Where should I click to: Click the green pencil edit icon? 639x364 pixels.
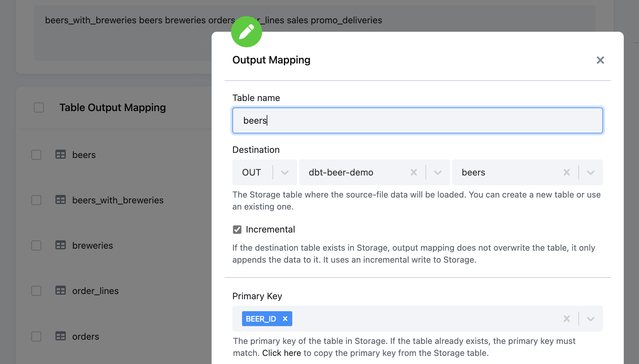247,32
